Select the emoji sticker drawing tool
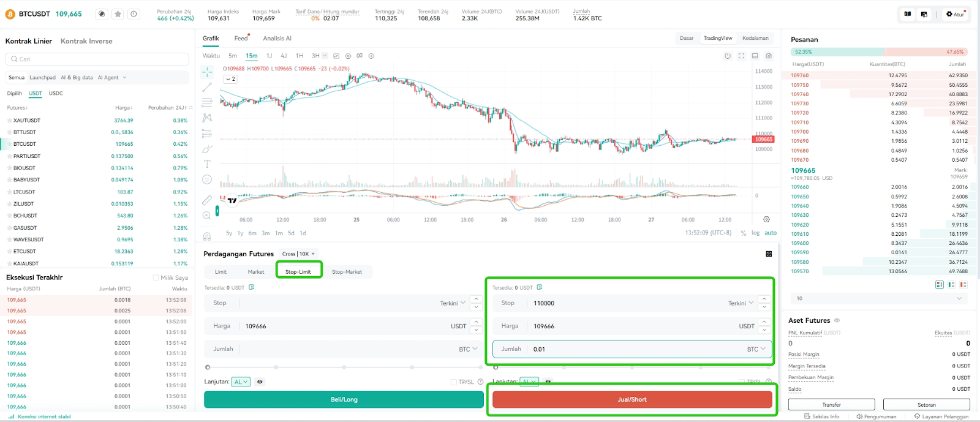Image resolution: width=980 pixels, height=422 pixels. coord(207,179)
